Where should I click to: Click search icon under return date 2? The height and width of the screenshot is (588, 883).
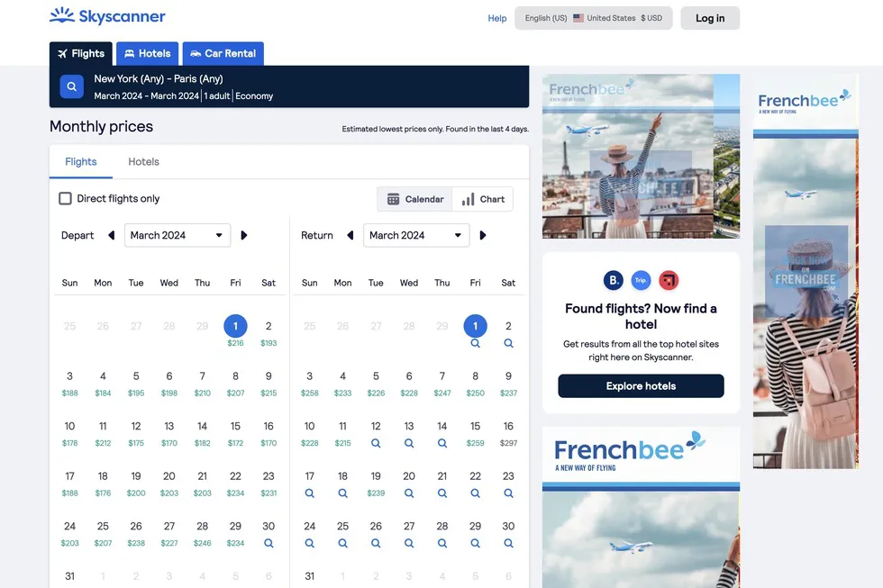click(x=508, y=343)
